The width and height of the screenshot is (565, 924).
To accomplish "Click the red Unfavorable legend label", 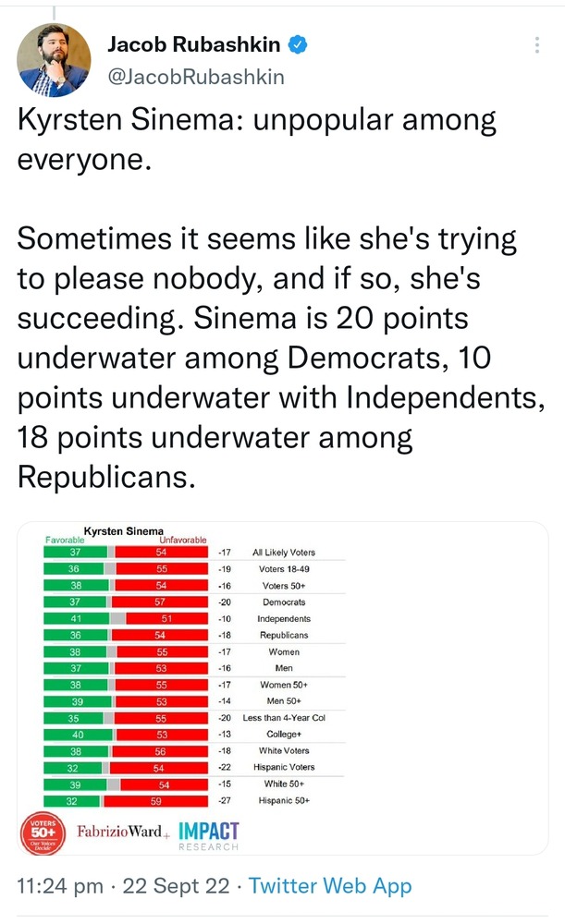I will coord(183,540).
